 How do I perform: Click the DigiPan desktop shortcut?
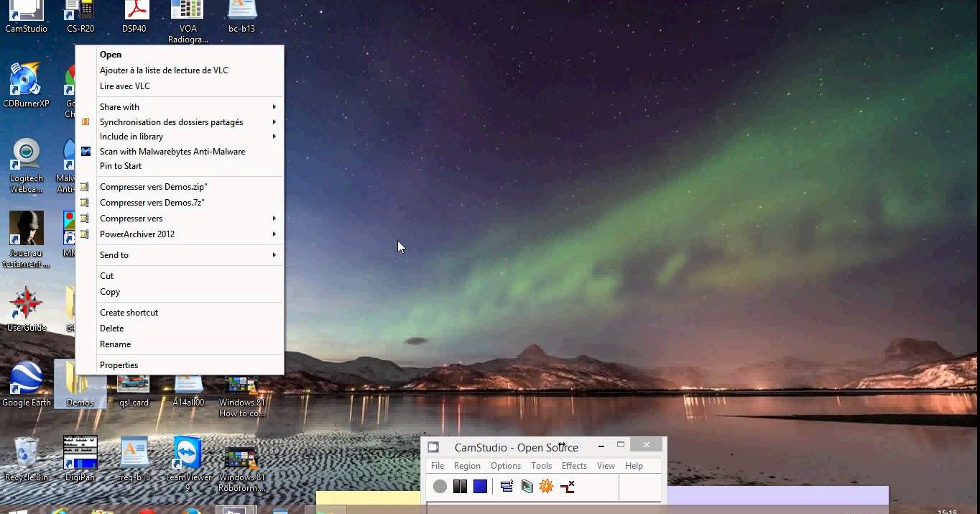[x=80, y=454]
